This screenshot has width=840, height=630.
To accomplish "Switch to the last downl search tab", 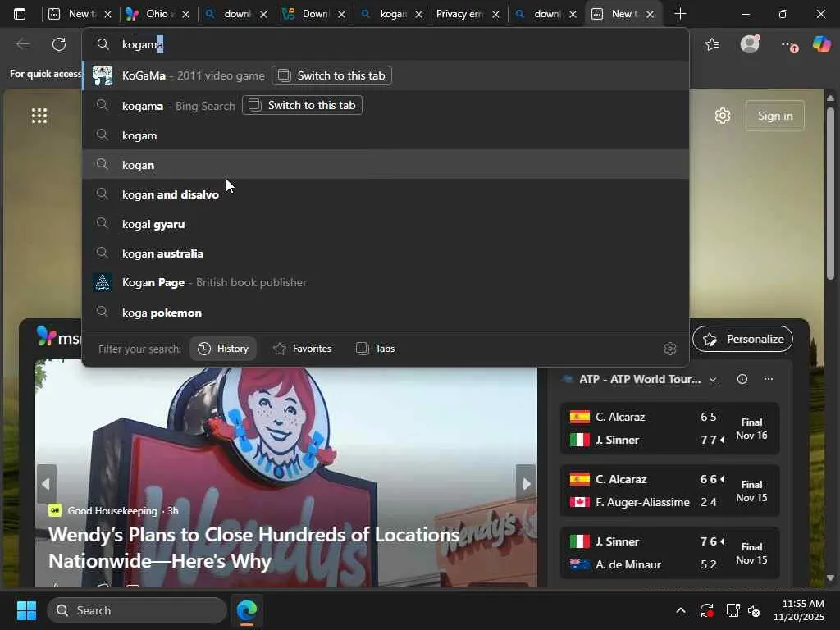I will pyautogui.click(x=546, y=14).
